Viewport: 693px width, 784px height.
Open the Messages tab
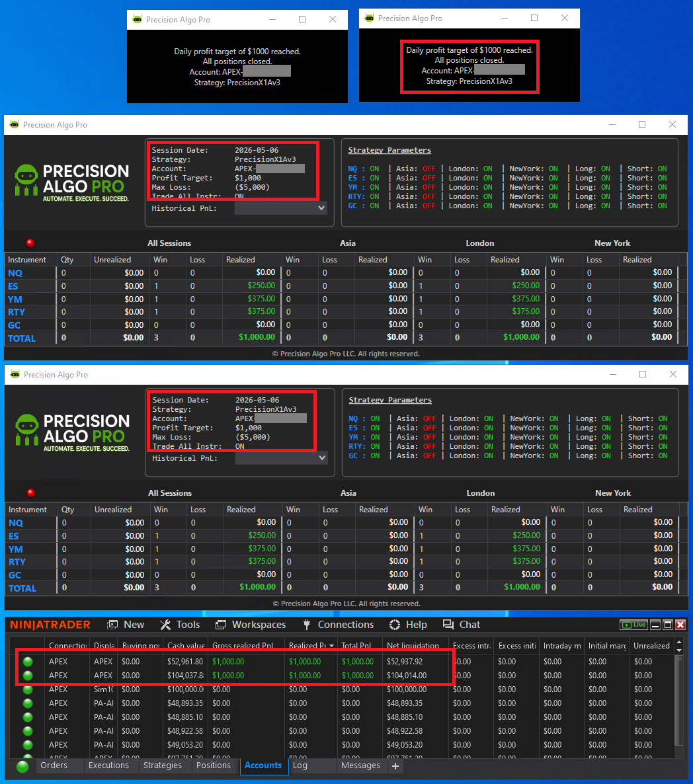[x=360, y=765]
